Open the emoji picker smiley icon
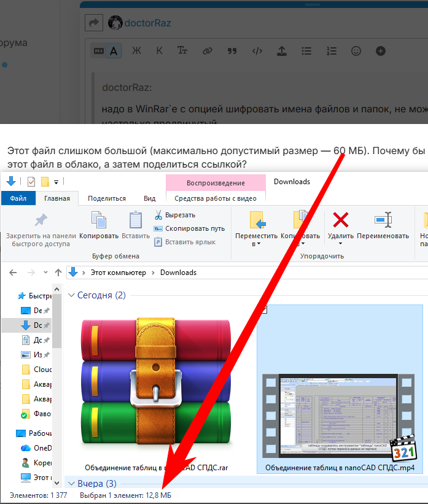Screen dimensions: 428x504 (x=356, y=51)
